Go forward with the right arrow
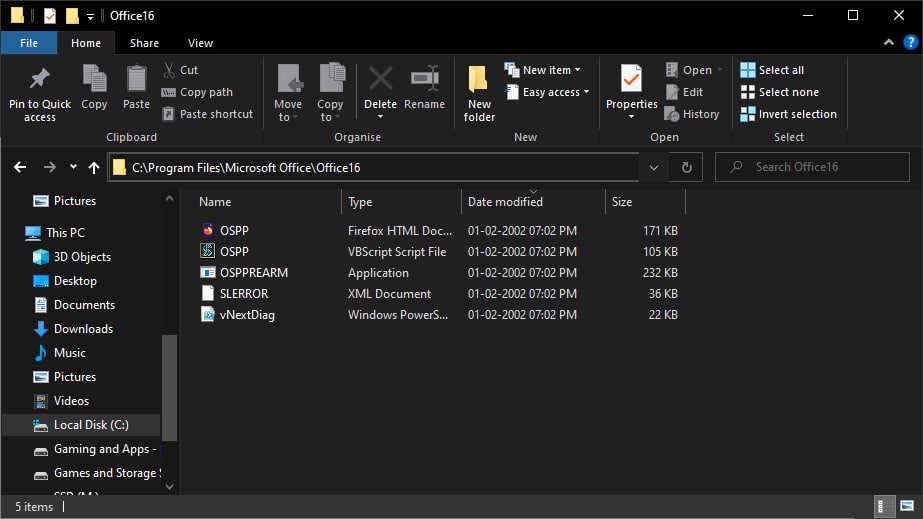This screenshot has width=923, height=519. 50,168
